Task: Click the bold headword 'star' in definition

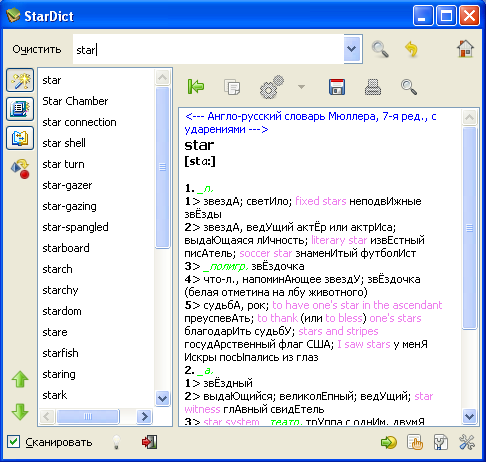Action: (x=199, y=145)
